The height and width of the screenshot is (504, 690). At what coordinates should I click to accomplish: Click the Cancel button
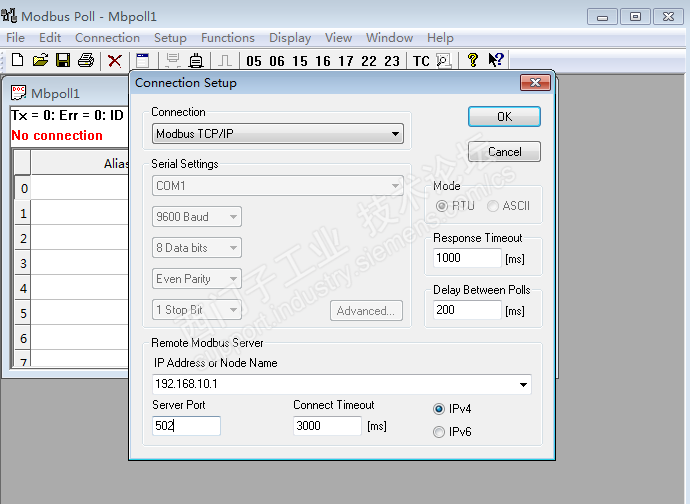504,152
